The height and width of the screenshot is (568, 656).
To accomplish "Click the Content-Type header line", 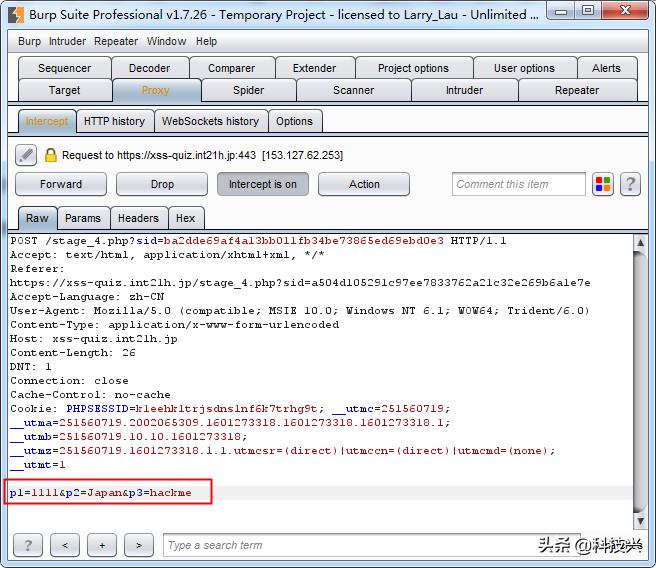I will pos(174,325).
